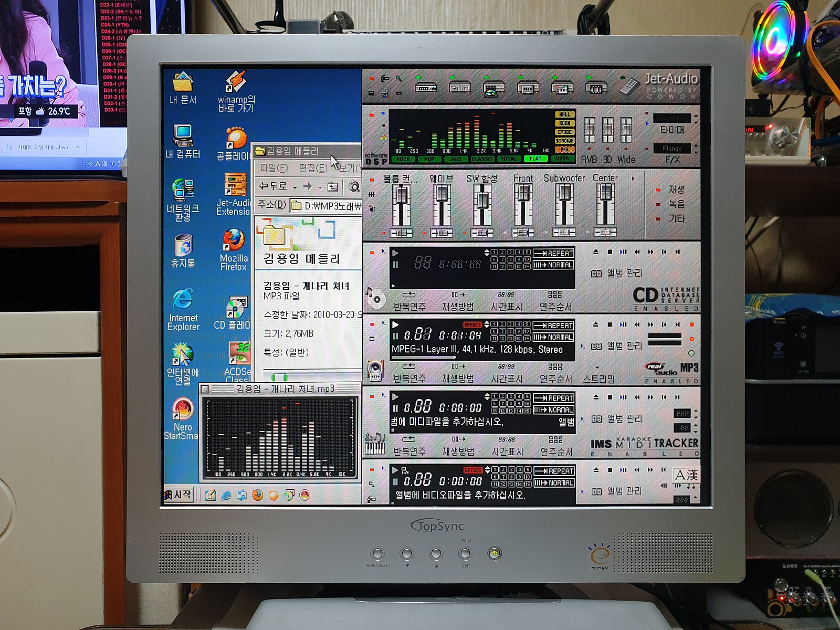Click the search icon in Explorer toolbar
This screenshot has width=840, height=630.
tap(354, 187)
